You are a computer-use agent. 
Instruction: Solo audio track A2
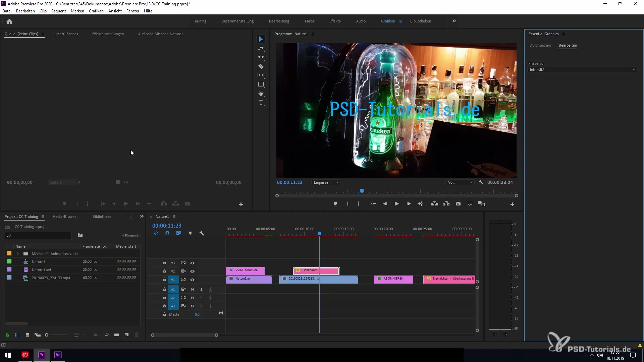[201, 298]
